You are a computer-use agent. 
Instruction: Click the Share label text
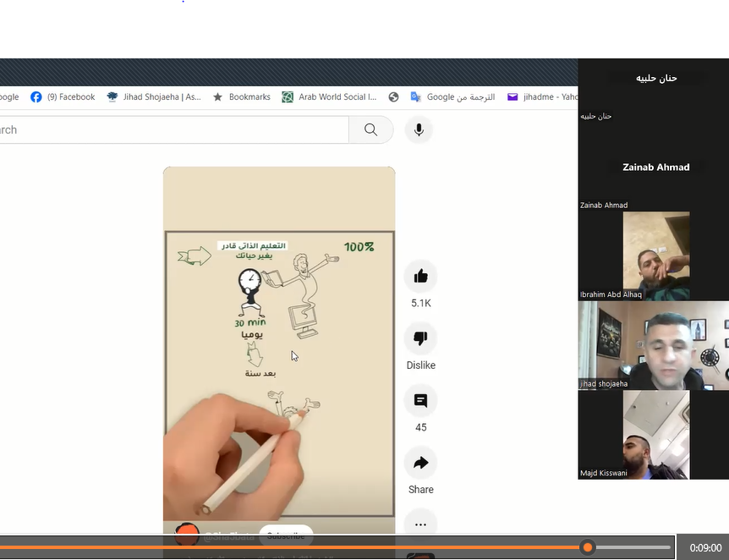coord(421,489)
